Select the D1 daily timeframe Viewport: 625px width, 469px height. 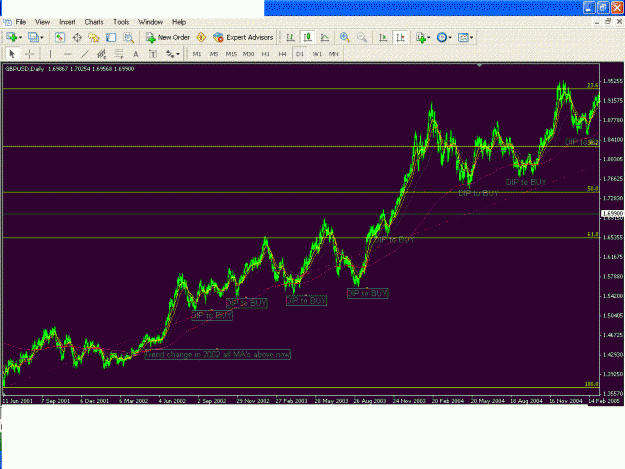(x=300, y=54)
